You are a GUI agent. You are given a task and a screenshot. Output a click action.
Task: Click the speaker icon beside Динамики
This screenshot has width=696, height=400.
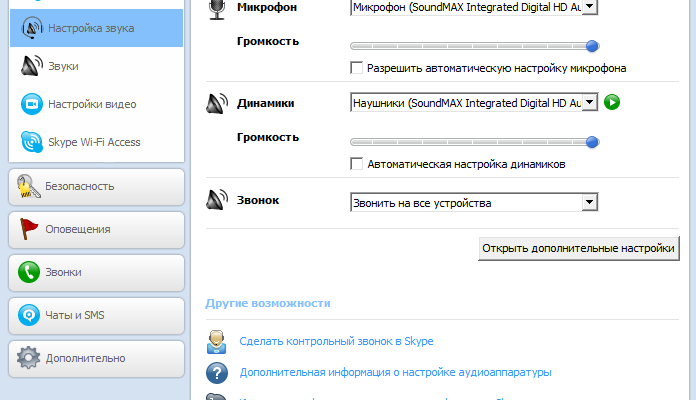click(217, 103)
